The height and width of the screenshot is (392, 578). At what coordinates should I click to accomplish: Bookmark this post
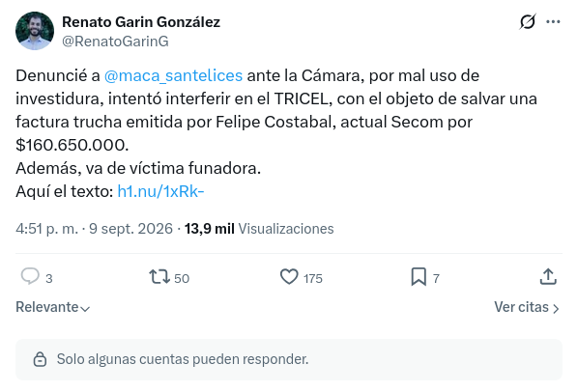[419, 277]
